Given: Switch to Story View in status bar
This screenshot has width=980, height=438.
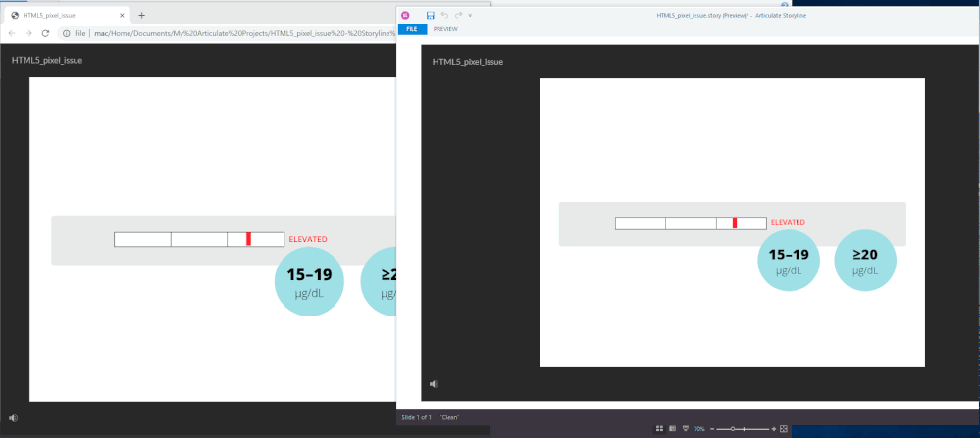Looking at the screenshot, I should coord(659,429).
